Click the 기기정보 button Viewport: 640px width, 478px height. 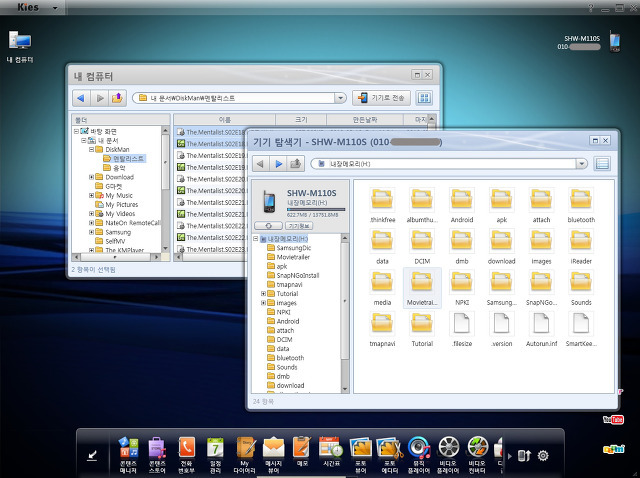(299, 226)
